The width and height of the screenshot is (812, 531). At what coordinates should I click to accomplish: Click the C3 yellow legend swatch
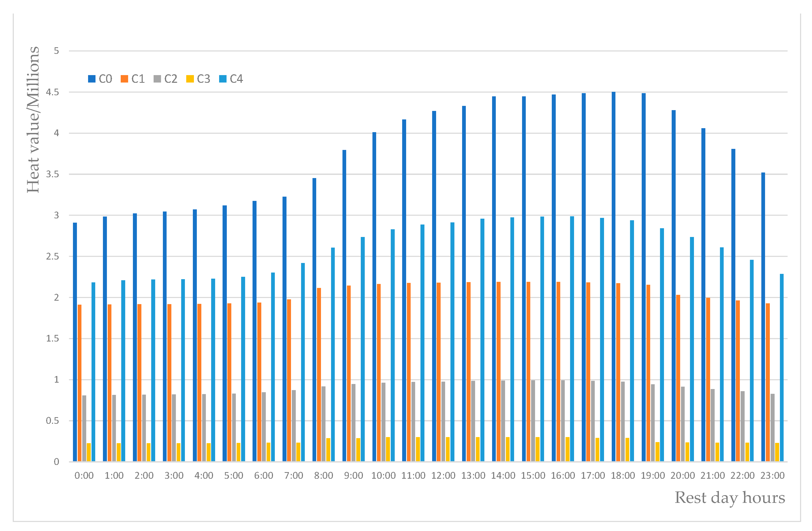[190, 79]
